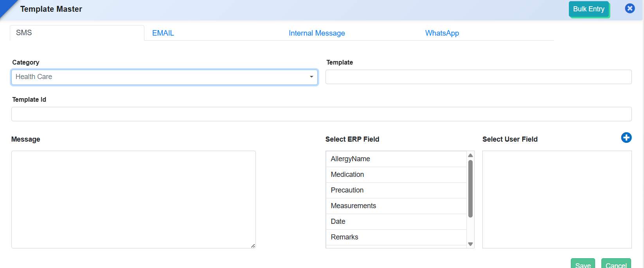Click inside the Message text area
644x268 pixels.
[x=133, y=200]
